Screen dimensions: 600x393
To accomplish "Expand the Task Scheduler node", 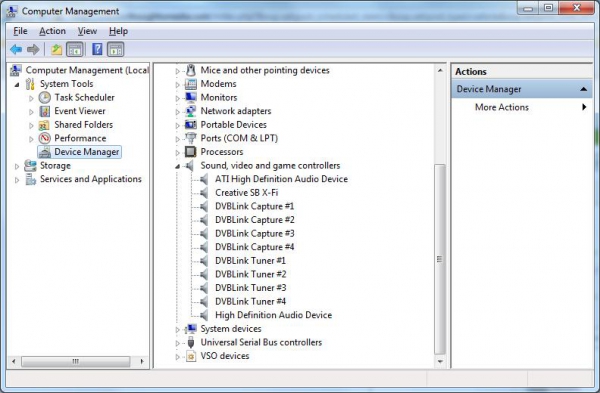I will click(x=31, y=98).
